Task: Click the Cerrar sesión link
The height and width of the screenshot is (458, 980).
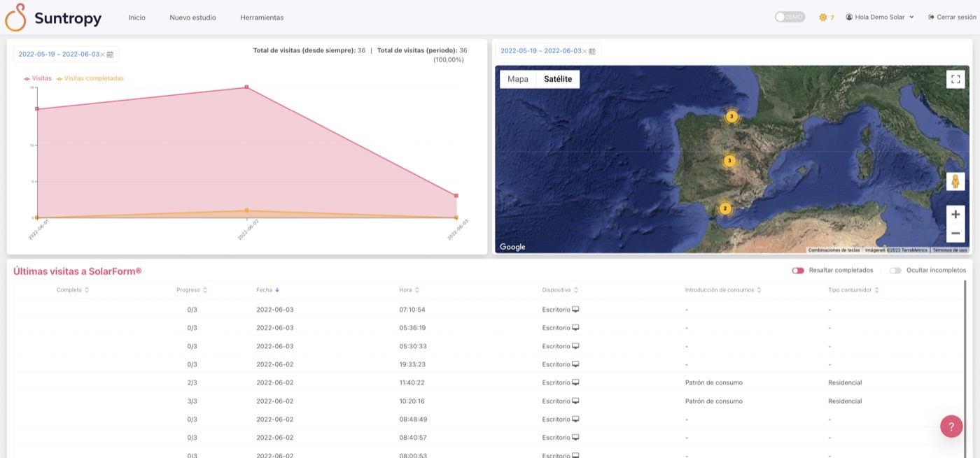Action: pos(952,17)
